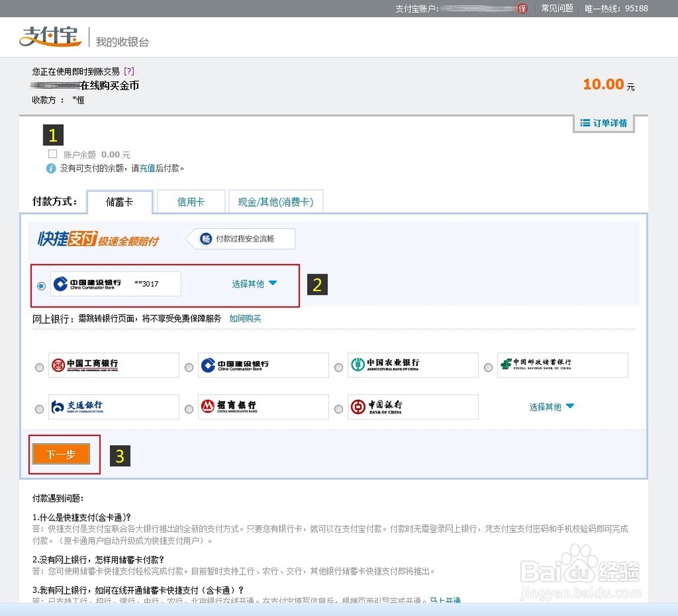Click the list icon in 订单详情
Screen dimensions: 678x616
(585, 123)
